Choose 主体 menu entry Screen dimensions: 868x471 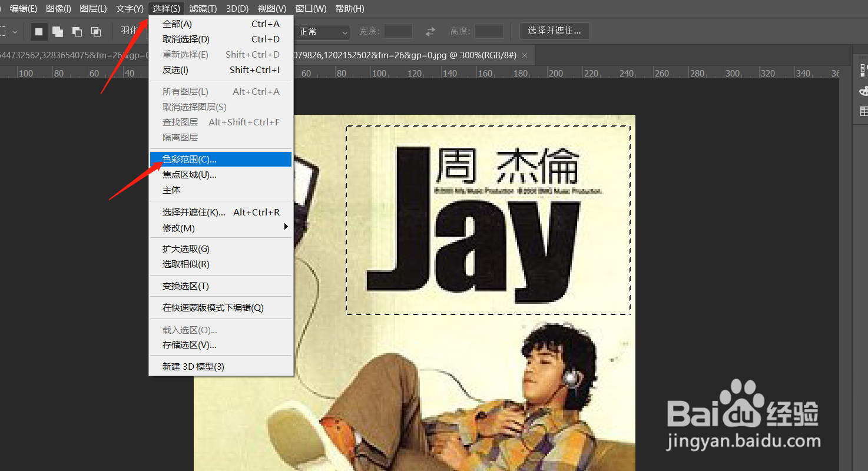click(x=221, y=190)
